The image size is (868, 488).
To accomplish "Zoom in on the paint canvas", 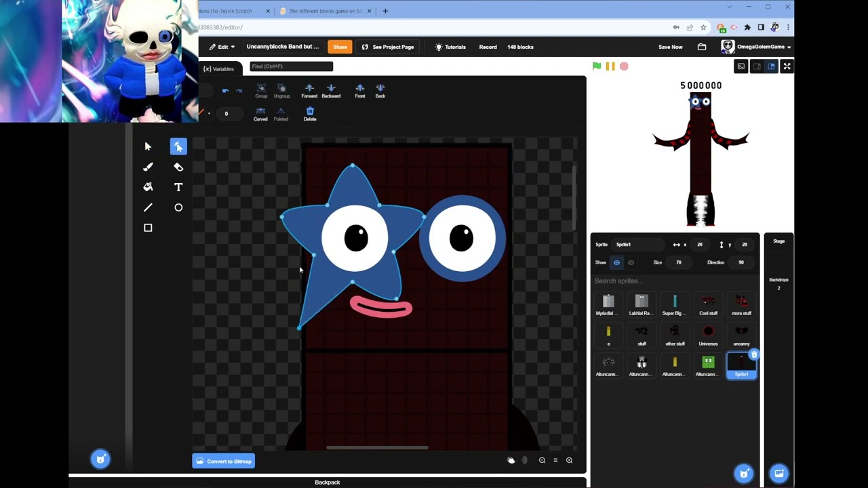I will tap(569, 460).
